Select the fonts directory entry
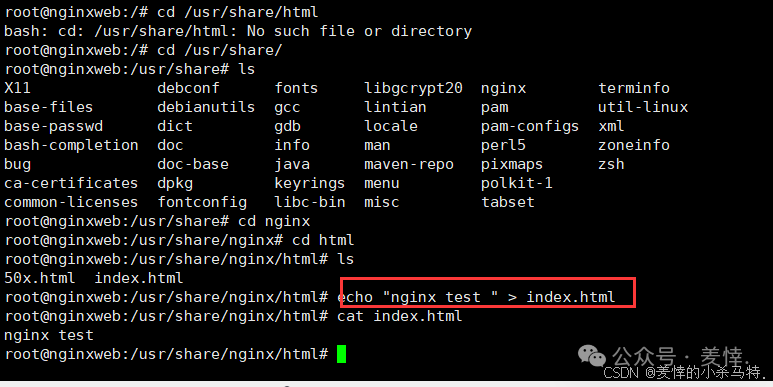The width and height of the screenshot is (773, 387). point(296,88)
